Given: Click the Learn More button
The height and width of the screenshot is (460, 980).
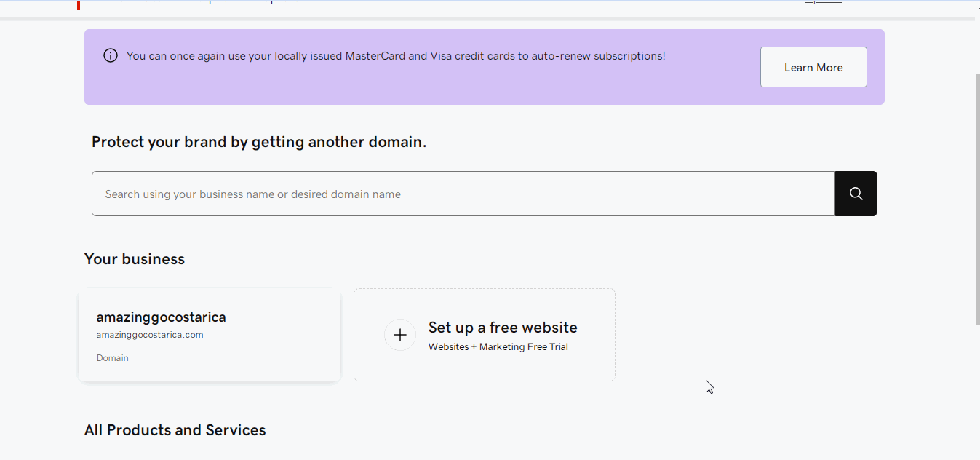Looking at the screenshot, I should pyautogui.click(x=813, y=66).
